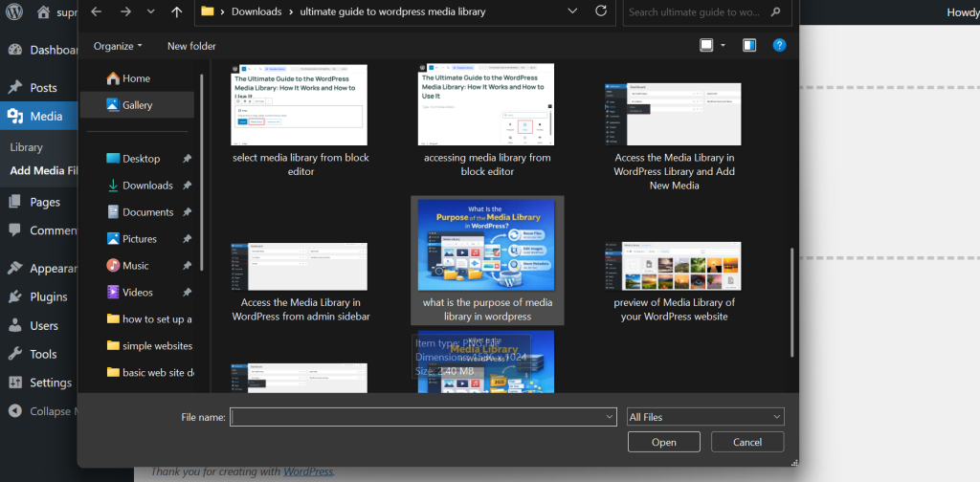
Task: Open All Files type dropdown
Action: point(705,417)
